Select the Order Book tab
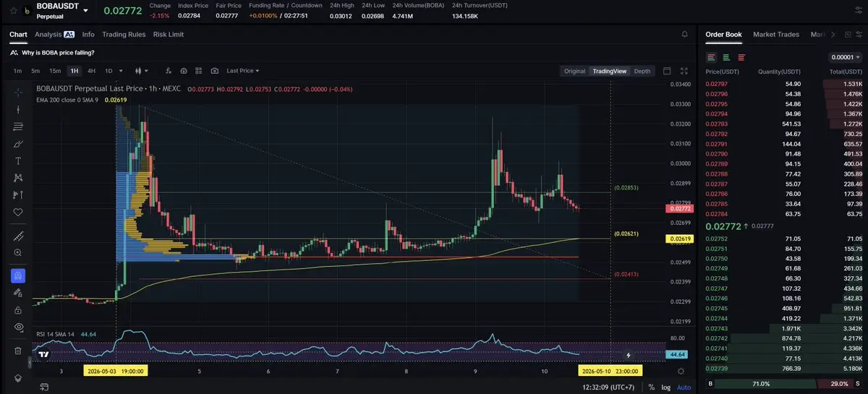Viewport: 868px width, 394px height. coord(723,34)
